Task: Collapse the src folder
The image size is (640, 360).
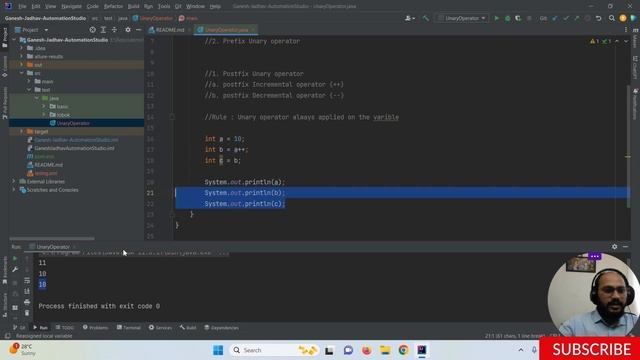Action: tap(22, 73)
